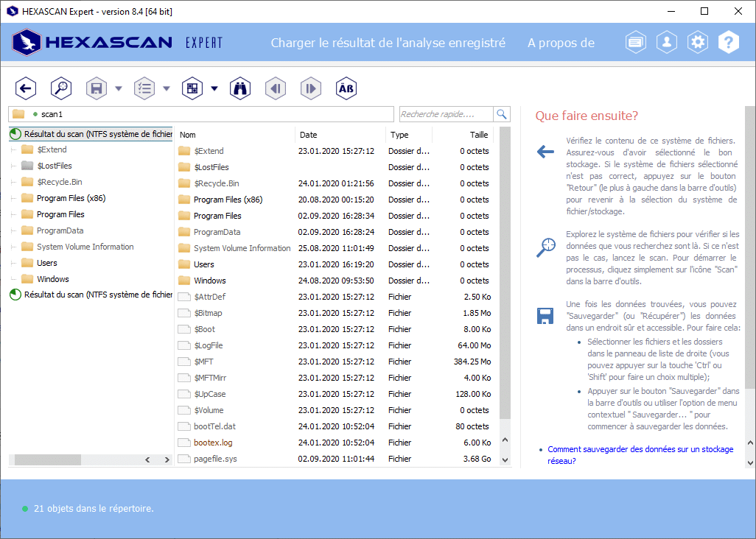Click the HEXASCAN eagle logo

tap(27, 43)
